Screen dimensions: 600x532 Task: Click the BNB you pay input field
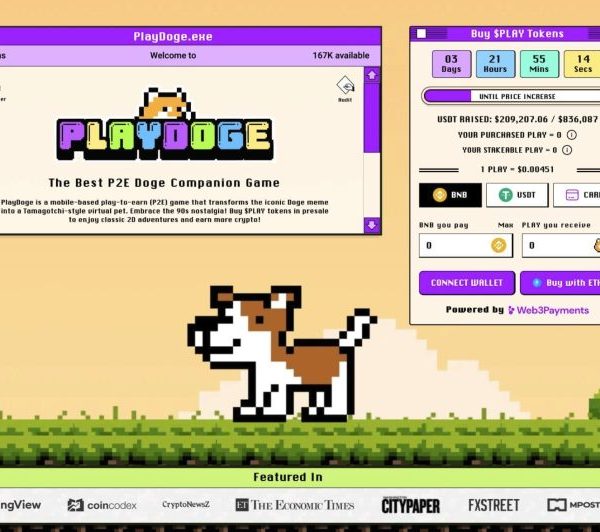click(466, 245)
